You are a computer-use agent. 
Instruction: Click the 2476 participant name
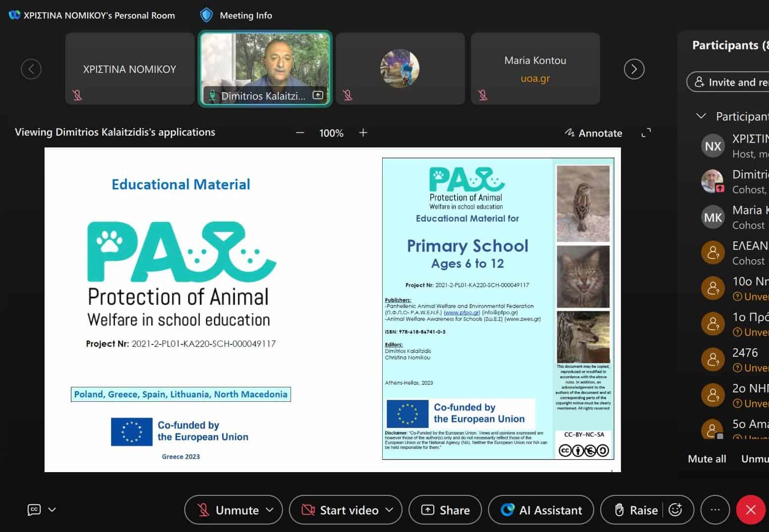[745, 352]
